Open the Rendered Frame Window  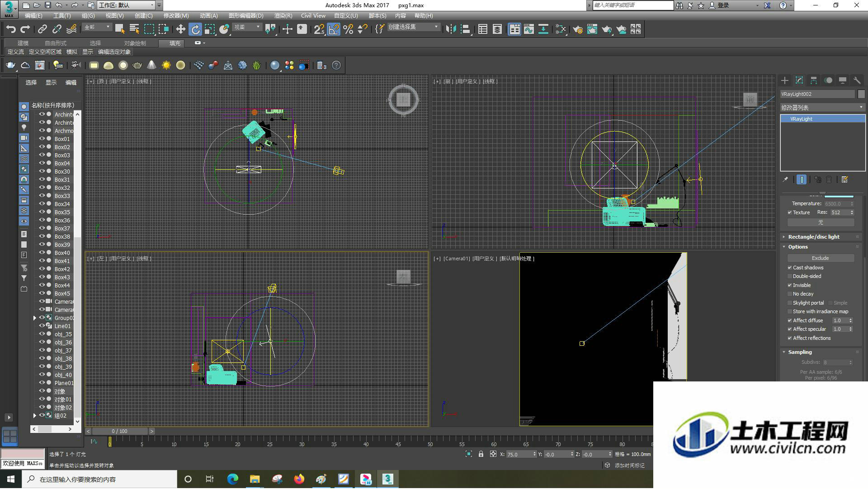point(592,29)
